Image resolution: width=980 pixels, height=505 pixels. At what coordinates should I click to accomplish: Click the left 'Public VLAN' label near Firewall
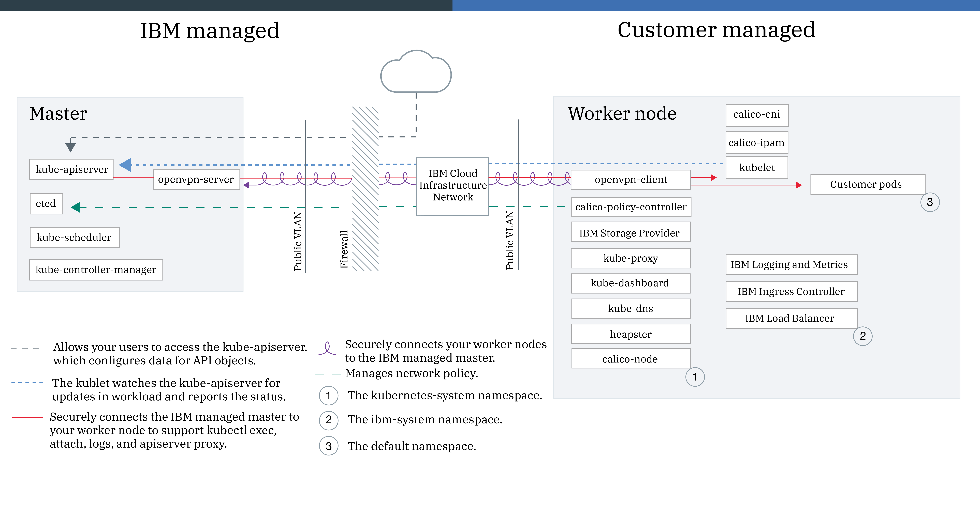coord(298,241)
